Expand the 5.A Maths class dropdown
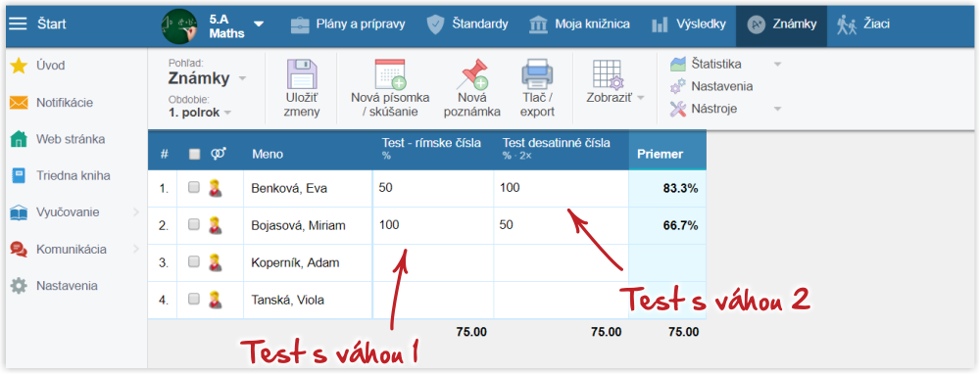The image size is (980, 374). pyautogui.click(x=259, y=24)
